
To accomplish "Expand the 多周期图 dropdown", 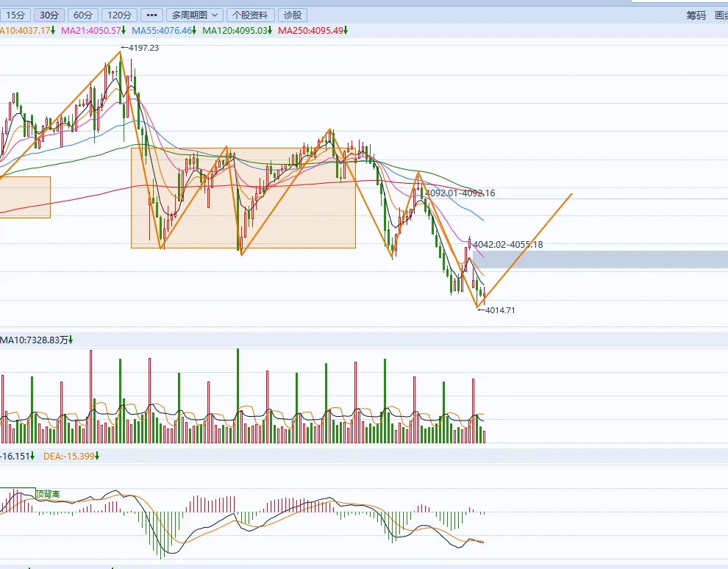I will (195, 15).
